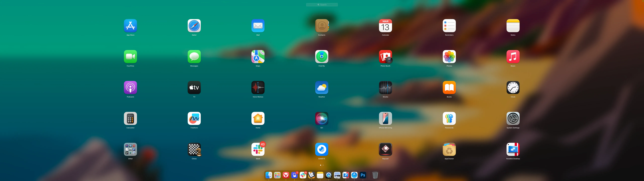Image resolution: width=644 pixels, height=181 pixels.
Task: Launch the GAMEYE app
Action: [321, 149]
